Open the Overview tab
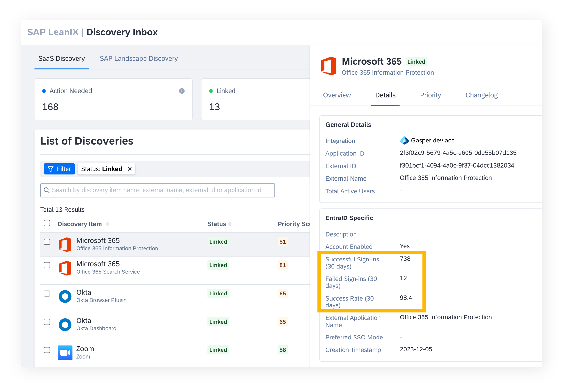 pyautogui.click(x=337, y=95)
